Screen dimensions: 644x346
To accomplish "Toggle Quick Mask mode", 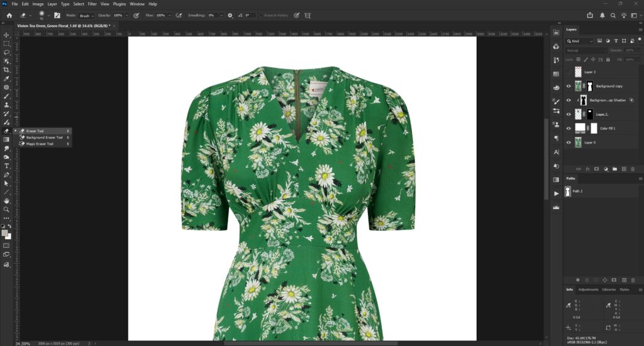I will tap(6, 245).
